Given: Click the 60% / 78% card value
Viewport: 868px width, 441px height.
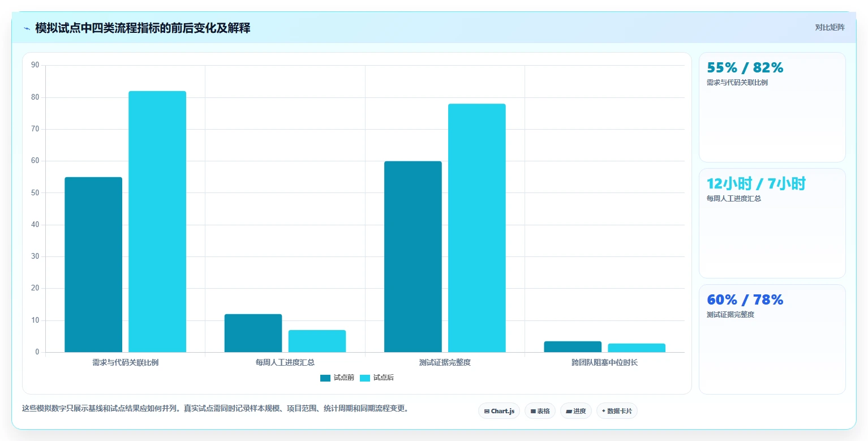Looking at the screenshot, I should pos(745,300).
